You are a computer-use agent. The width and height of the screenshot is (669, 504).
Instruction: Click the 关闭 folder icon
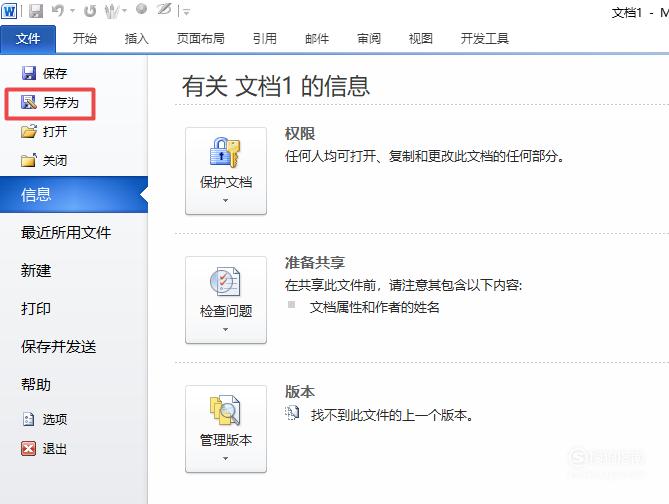(x=29, y=160)
